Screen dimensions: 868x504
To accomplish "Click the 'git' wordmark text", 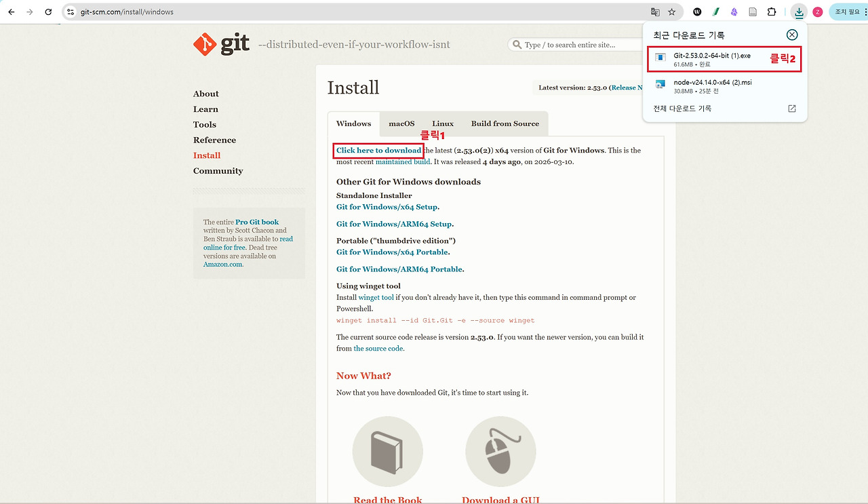I will coord(235,45).
